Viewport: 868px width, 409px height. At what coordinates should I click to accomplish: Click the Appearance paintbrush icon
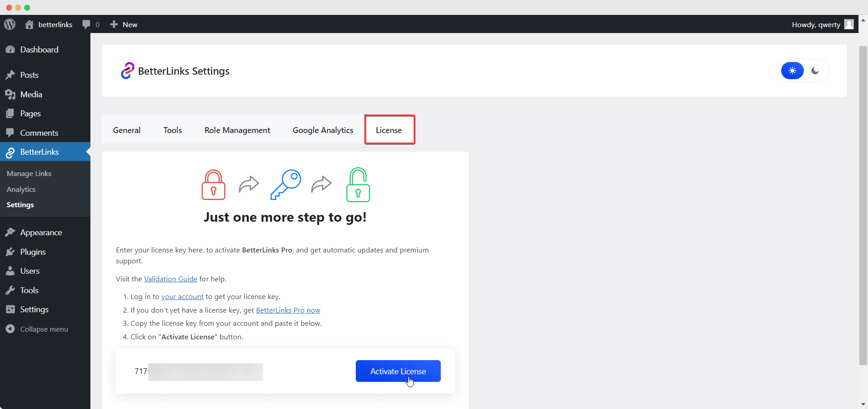[x=10, y=233]
